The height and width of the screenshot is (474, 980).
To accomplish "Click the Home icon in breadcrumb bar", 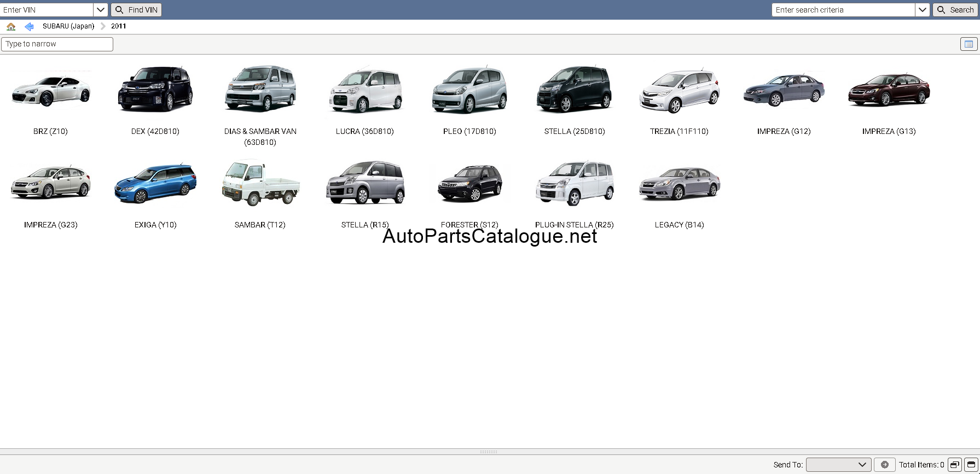I will click(x=11, y=26).
